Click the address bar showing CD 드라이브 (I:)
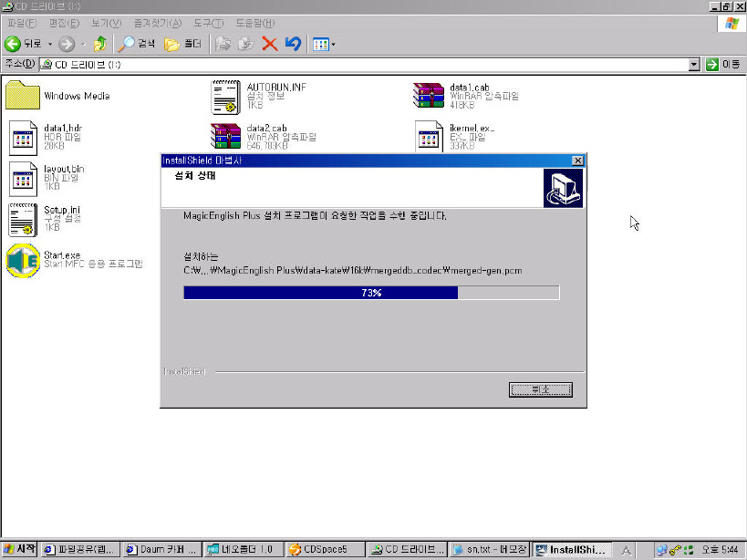The height and width of the screenshot is (560, 747). tap(364, 65)
